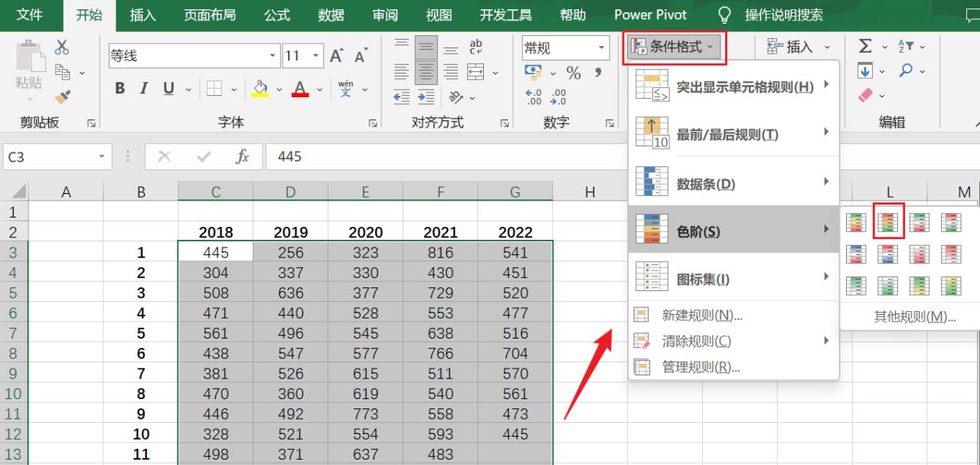Image resolution: width=980 pixels, height=465 pixels.
Task: Click the 条件格式 conditional formatting button
Action: point(674,47)
